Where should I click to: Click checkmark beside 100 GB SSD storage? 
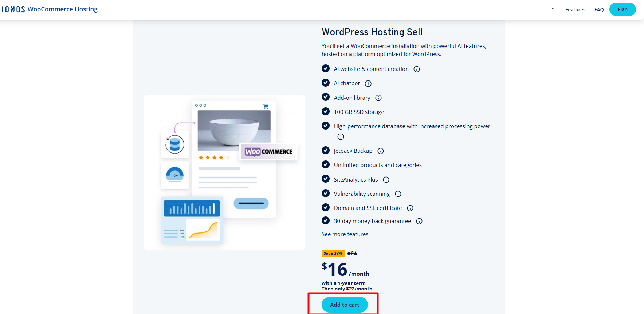[x=326, y=111]
